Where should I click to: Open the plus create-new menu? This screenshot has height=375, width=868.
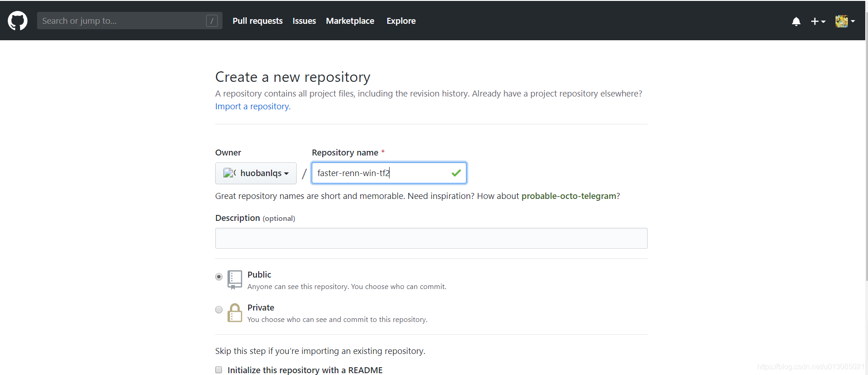click(x=818, y=21)
